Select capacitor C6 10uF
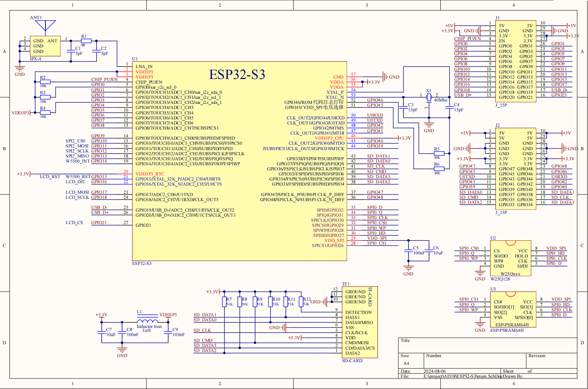The width and height of the screenshot is (588, 389). (x=429, y=251)
